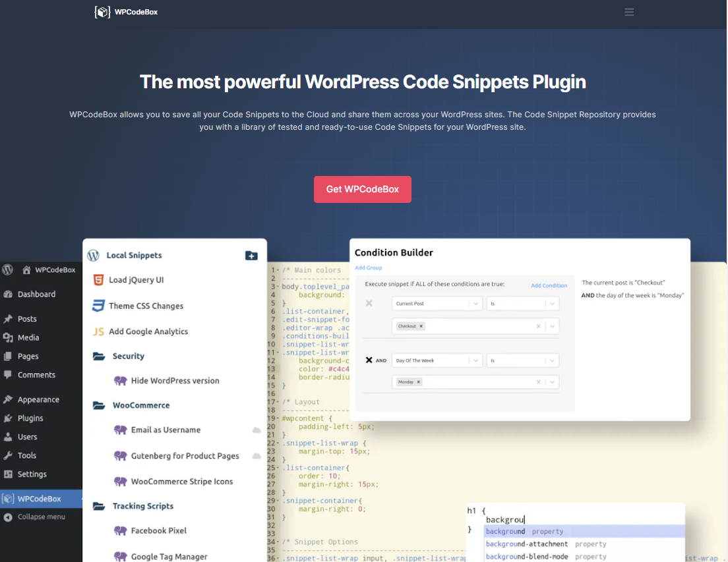The height and width of the screenshot is (562, 728).
Task: Open the Day Of The Week dropdown
Action: pos(476,360)
